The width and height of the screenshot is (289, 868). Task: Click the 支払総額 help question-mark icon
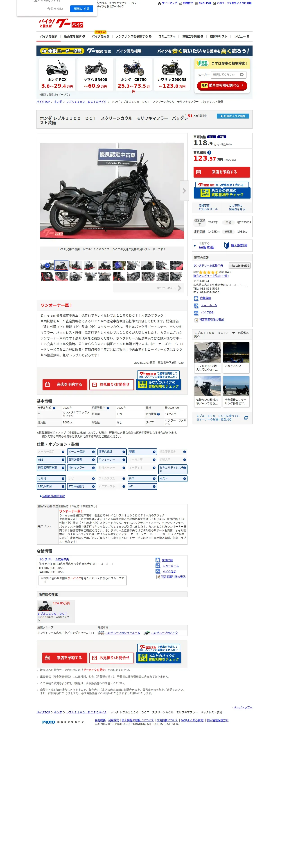point(209,153)
